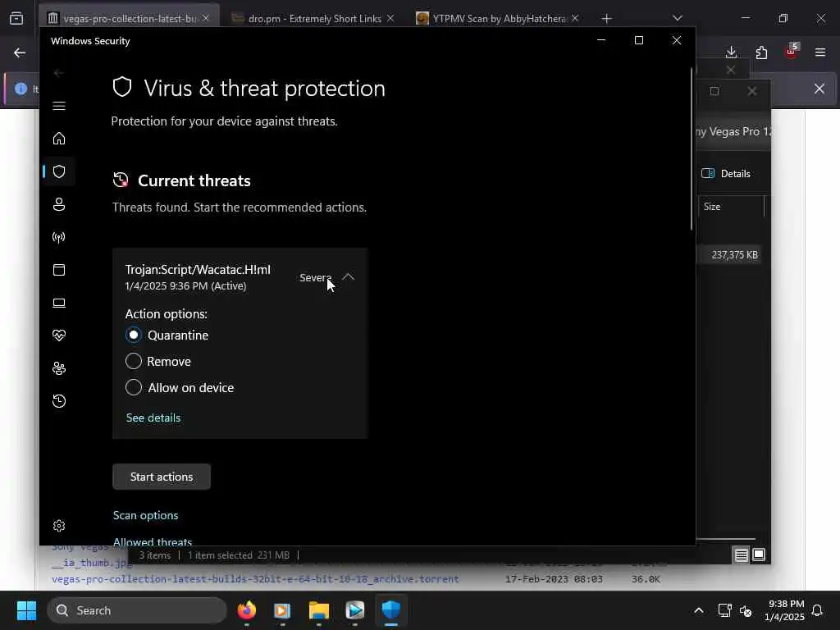Viewport: 840px width, 630px height.
Task: Close the dro.pm browser tab
Action: pos(390,18)
